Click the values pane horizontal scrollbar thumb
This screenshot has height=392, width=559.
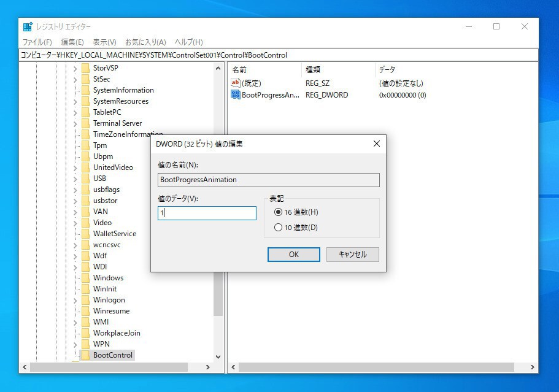point(377,367)
